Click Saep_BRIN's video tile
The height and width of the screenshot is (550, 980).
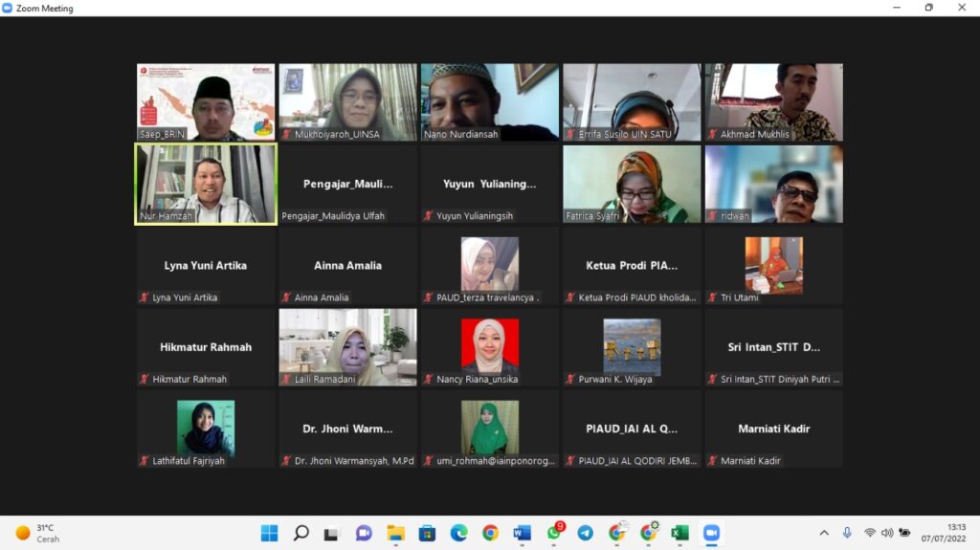coord(206,102)
